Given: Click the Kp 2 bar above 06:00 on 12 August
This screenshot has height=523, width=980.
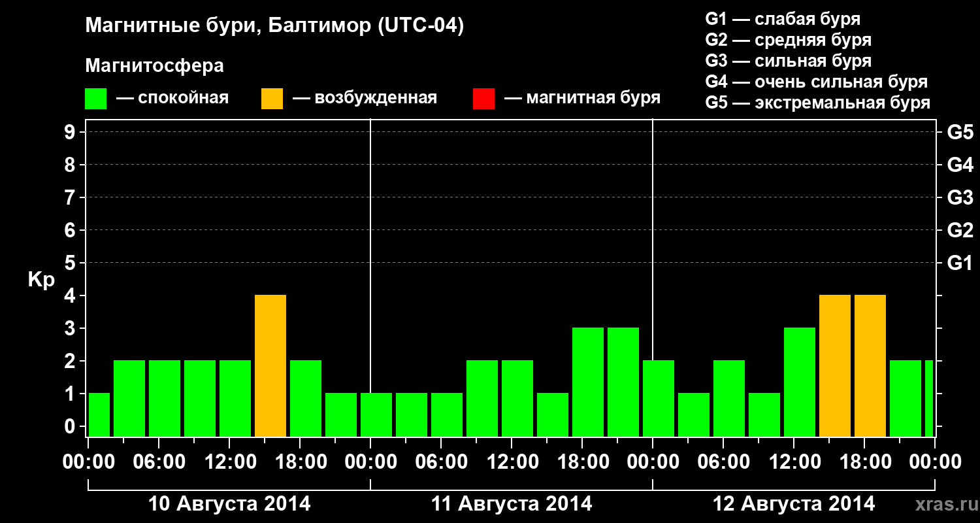Looking at the screenshot, I should 729,398.
